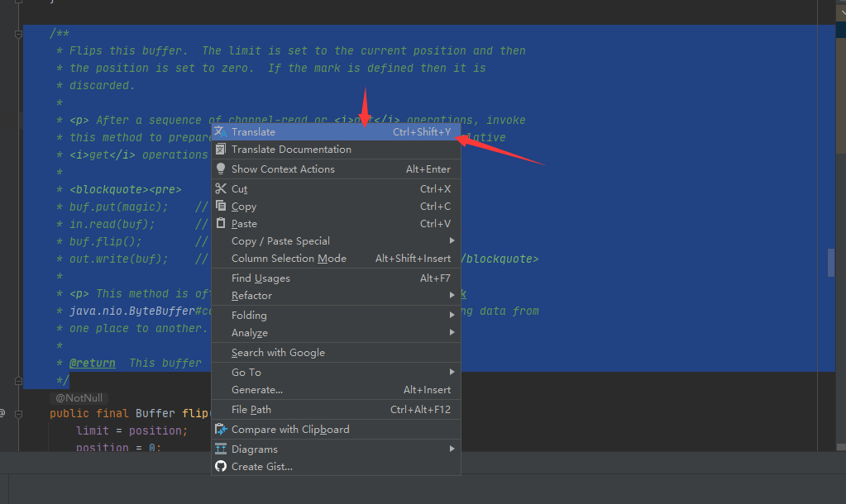
Task: Click the @return Javadoc tag
Action: 93,363
